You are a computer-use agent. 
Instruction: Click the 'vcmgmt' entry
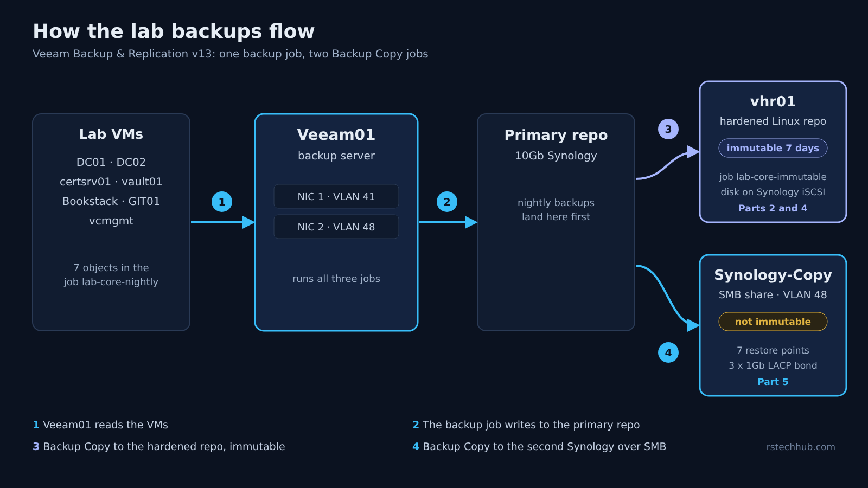click(x=111, y=221)
